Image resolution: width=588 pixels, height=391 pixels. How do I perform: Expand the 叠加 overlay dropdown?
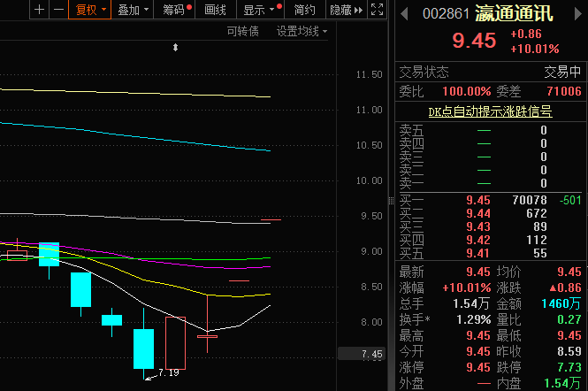pos(133,10)
